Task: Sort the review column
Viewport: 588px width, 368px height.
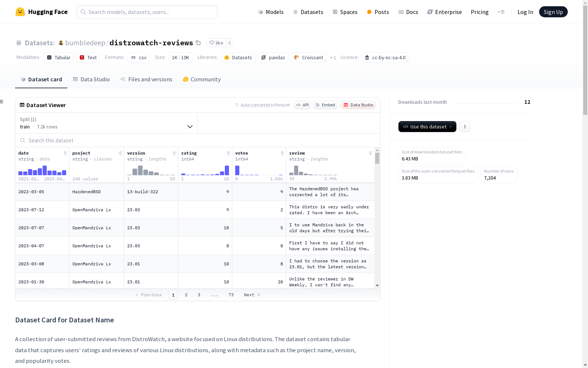Action: (370, 153)
